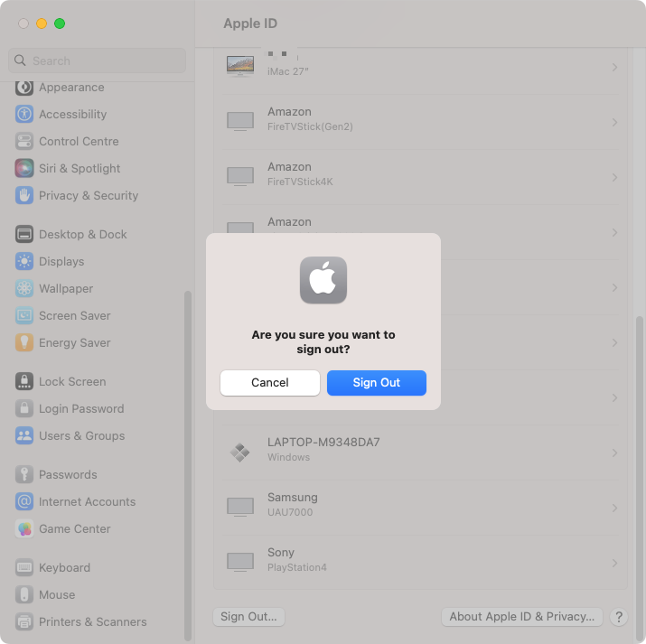Select Game Center label in sidebar
Image resolution: width=646 pixels, height=644 pixels.
pyautogui.click(x=75, y=528)
